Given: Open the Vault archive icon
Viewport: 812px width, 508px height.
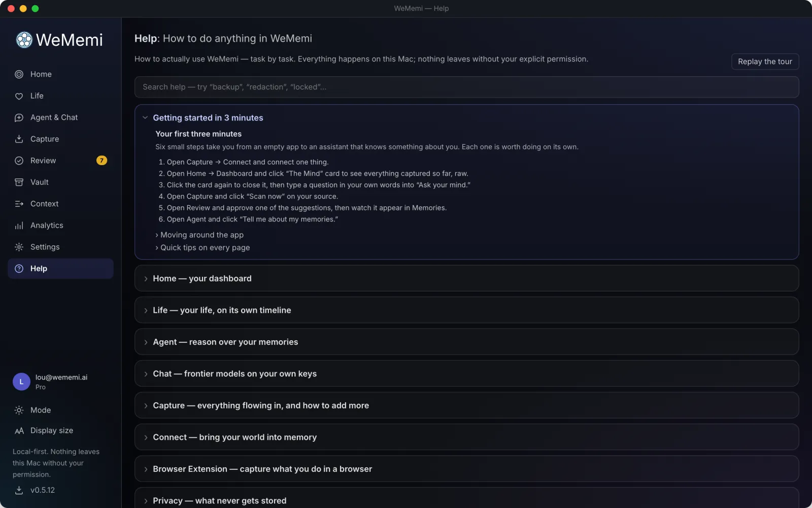Looking at the screenshot, I should [19, 182].
